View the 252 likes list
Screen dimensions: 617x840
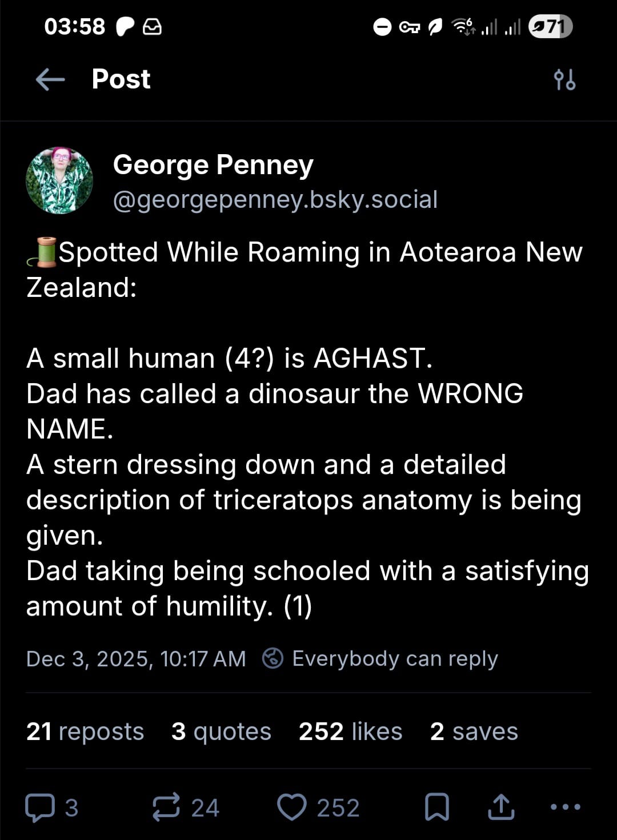click(x=350, y=732)
